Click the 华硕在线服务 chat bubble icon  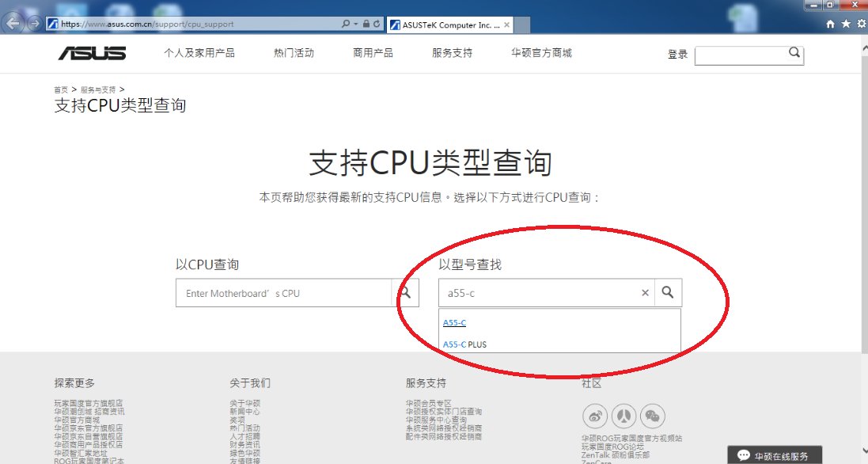[742, 454]
